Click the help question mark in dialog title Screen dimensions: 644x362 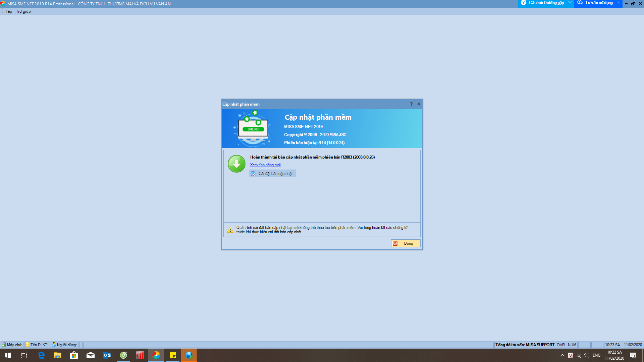click(411, 104)
